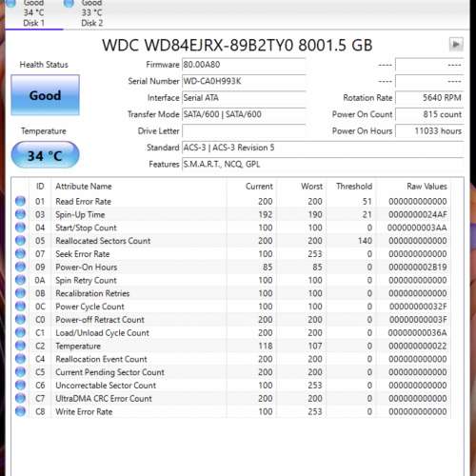Click status icon for Recalibration Retries
Image resolution: width=476 pixels, height=476 pixels.
20,293
